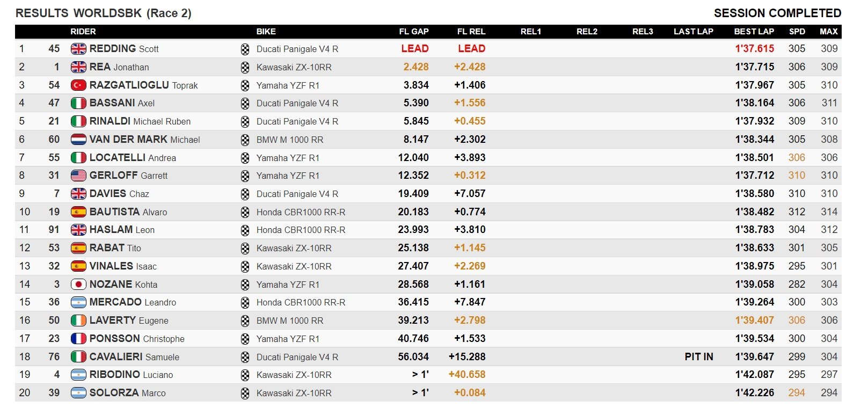Select rider name RAZGATLIOGLU Toprak
868x415 pixels.
(144, 85)
